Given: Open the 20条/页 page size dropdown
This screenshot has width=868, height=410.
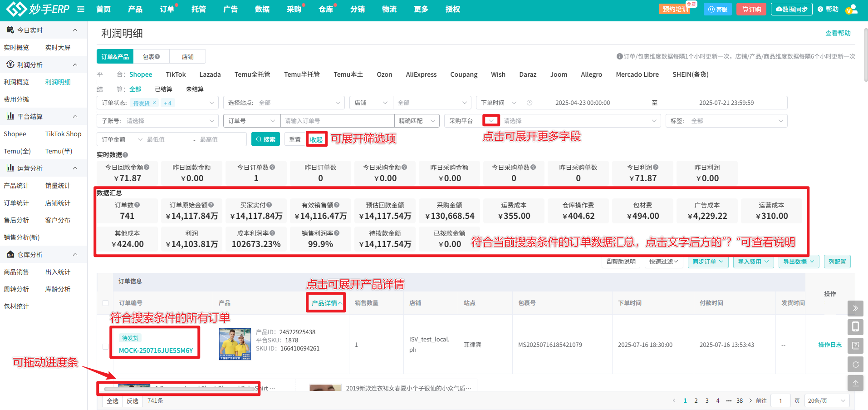Looking at the screenshot, I should pos(827,401).
